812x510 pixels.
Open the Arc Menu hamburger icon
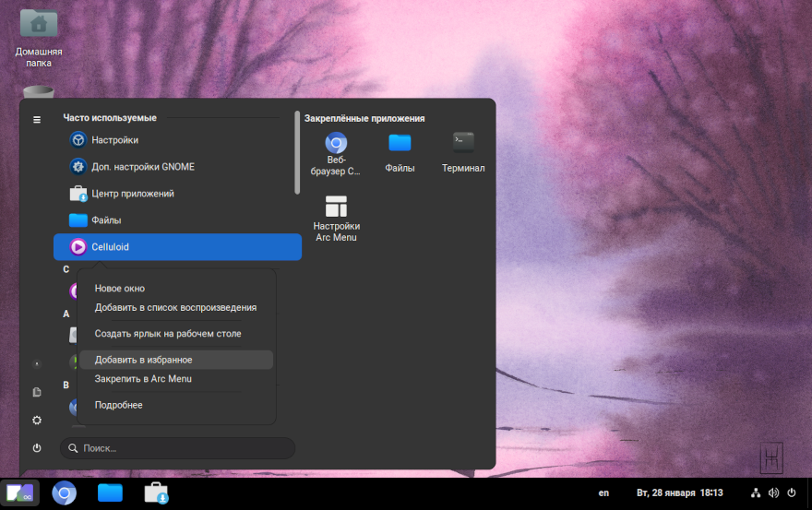click(37, 120)
